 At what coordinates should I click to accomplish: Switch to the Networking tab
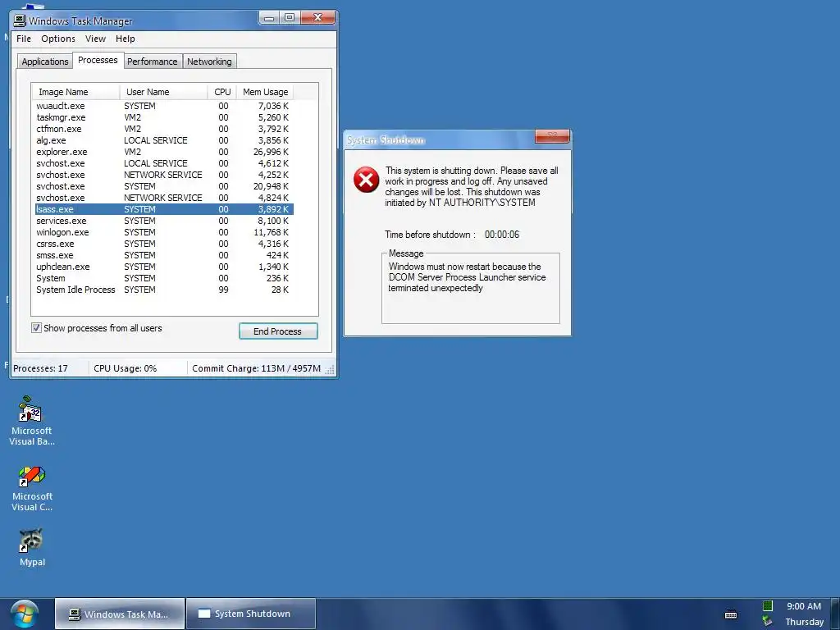(x=209, y=62)
